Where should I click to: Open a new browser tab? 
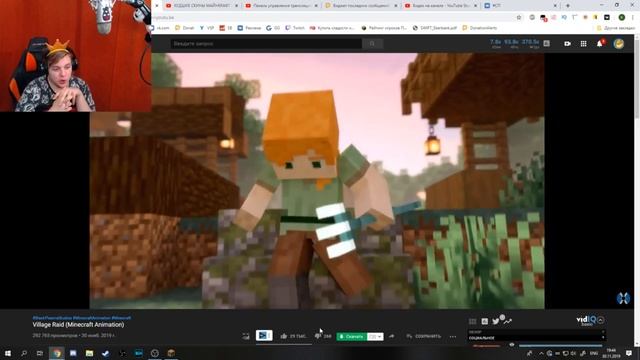tap(568, 6)
